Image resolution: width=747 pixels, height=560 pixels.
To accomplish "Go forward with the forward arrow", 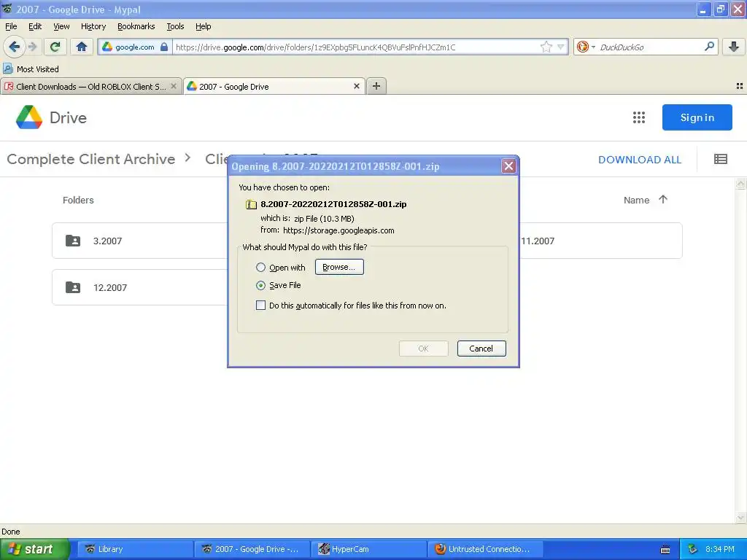I will point(32,47).
